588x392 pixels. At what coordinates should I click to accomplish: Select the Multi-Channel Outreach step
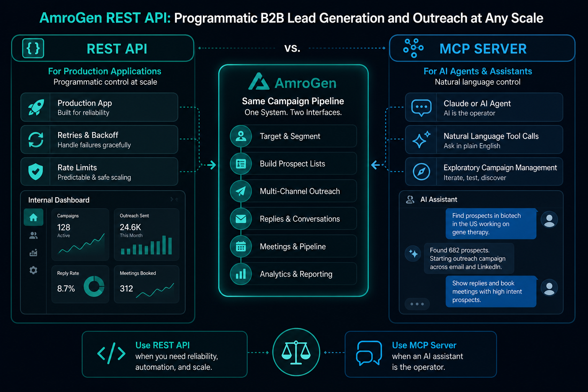pos(293,191)
